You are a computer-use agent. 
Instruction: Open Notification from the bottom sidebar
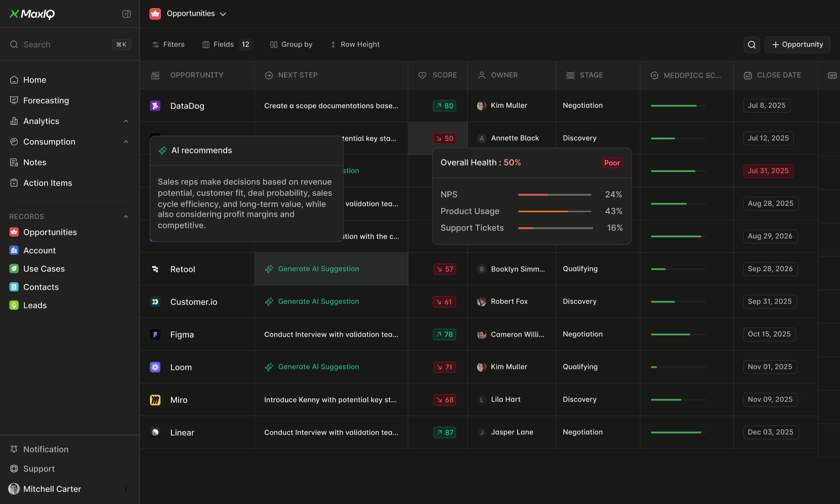coord(45,449)
